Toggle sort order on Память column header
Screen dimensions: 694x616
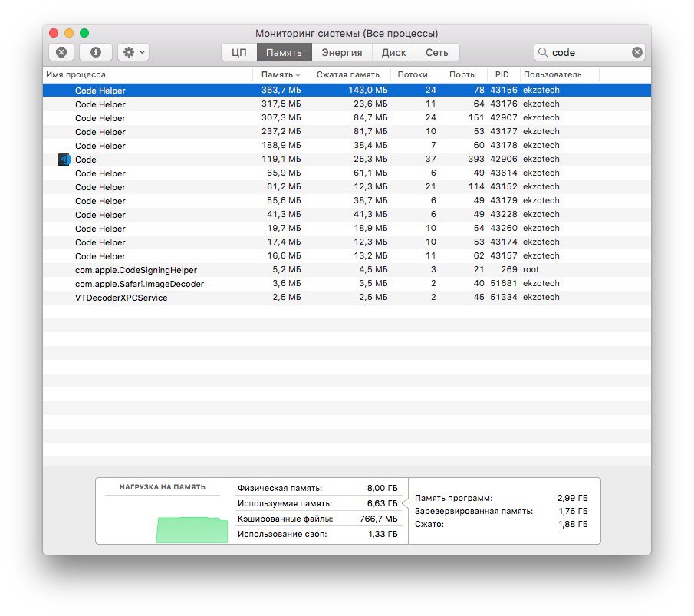coord(278,74)
